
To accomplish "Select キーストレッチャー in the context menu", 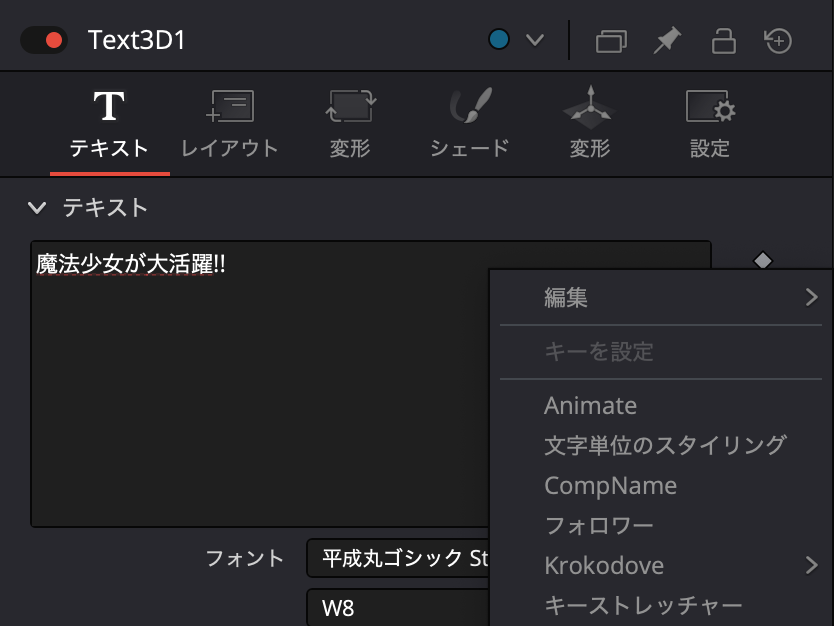I will click(661, 605).
